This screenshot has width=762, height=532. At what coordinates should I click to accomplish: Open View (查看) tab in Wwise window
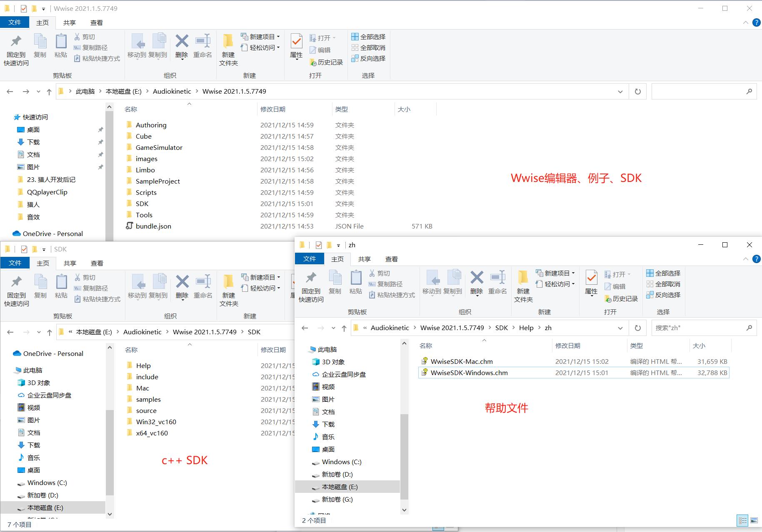coord(97,23)
